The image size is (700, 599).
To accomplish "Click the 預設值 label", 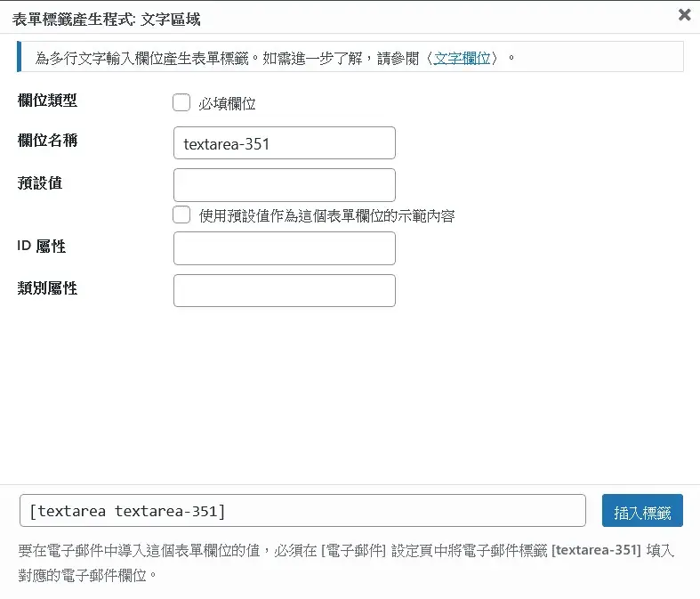I will coord(40,182).
